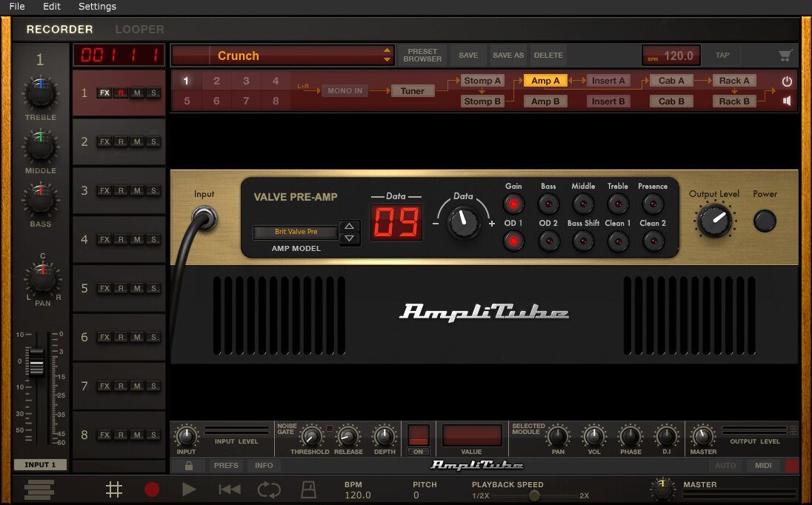Click the SAVE preset button

[468, 56]
